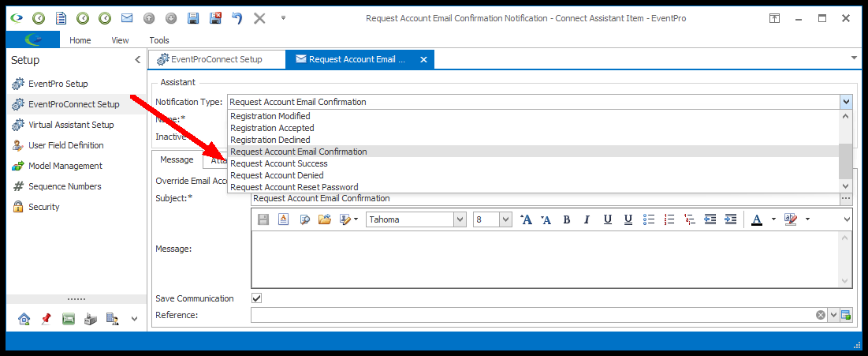This screenshot has width=868, height=356.
Task: Select Virtual Assistant Setup in navigation
Action: [x=71, y=125]
